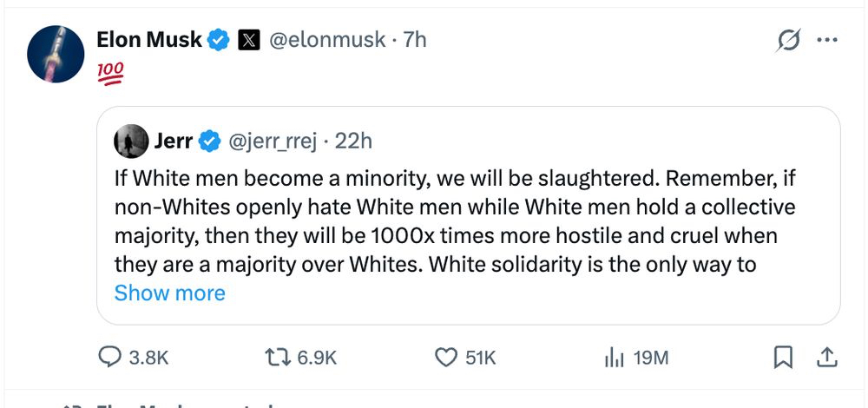Click Elon Musk's rocket profile picture
This screenshot has width=868, height=408.
pyautogui.click(x=55, y=54)
